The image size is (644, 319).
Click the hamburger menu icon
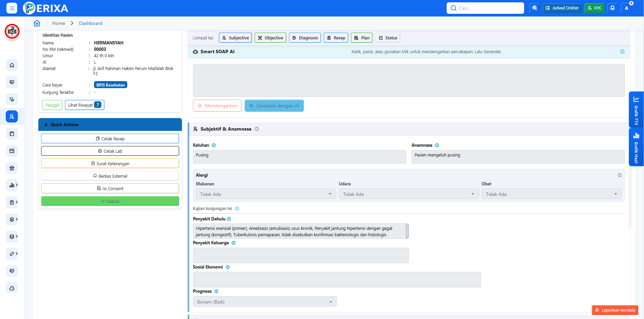pos(12,8)
